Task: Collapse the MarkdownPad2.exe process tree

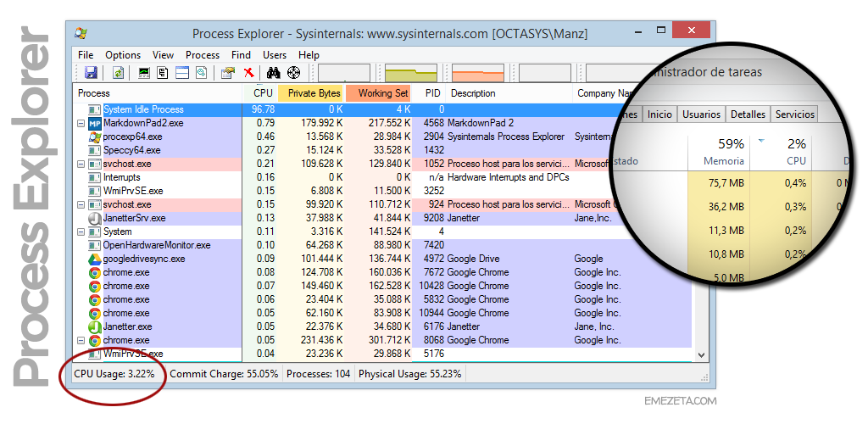Action: [x=81, y=124]
